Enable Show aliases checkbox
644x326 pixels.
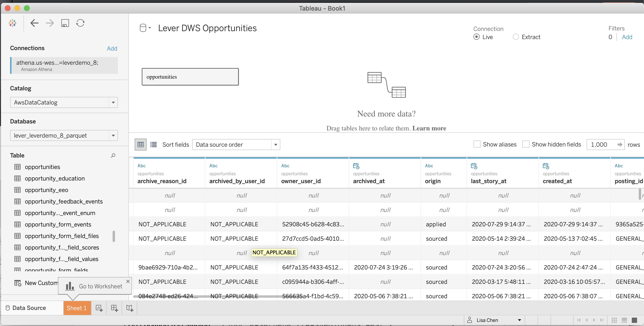(477, 144)
